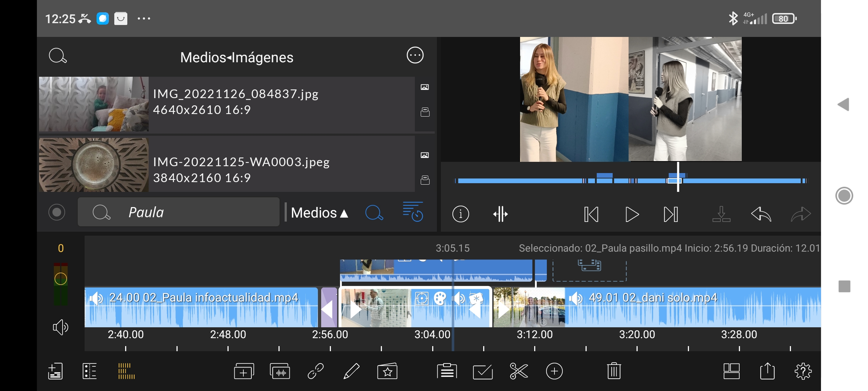Undo the last action

761,214
